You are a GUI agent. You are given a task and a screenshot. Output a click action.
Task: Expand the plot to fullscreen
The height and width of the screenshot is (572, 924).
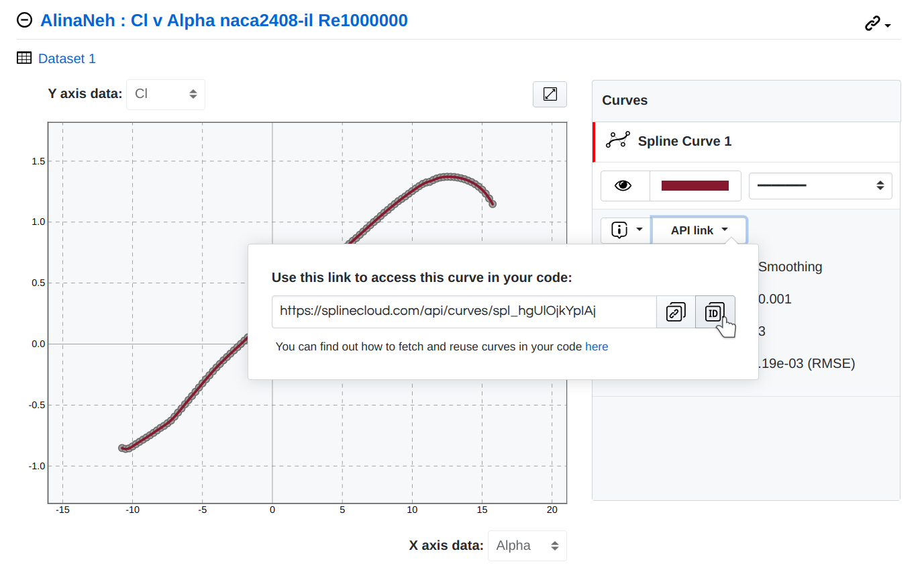(x=550, y=94)
